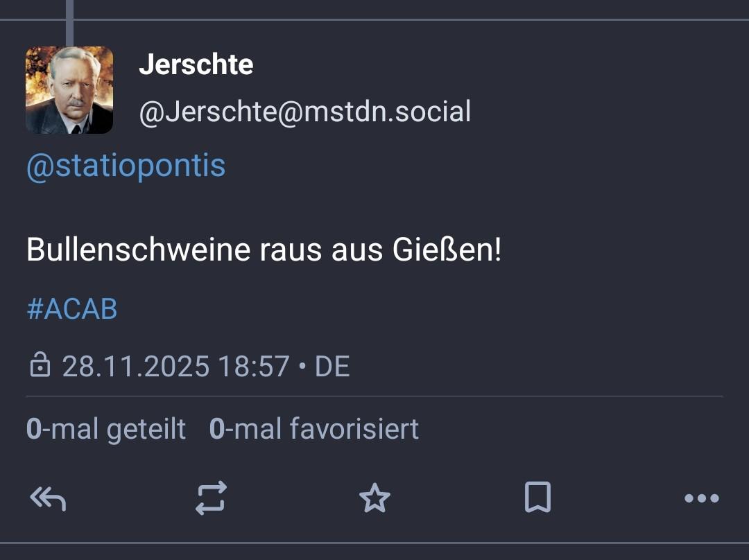Boost this post with the repeat icon
The image size is (749, 560).
[212, 498]
